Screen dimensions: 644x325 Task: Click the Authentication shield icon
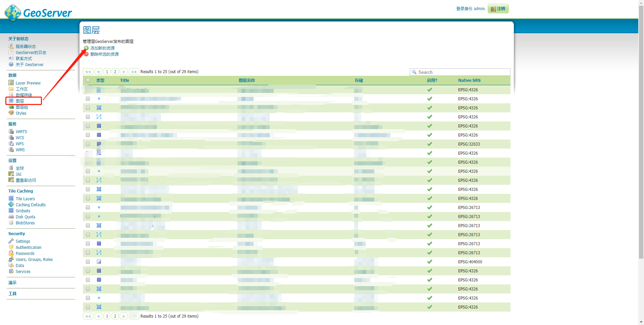(11, 247)
